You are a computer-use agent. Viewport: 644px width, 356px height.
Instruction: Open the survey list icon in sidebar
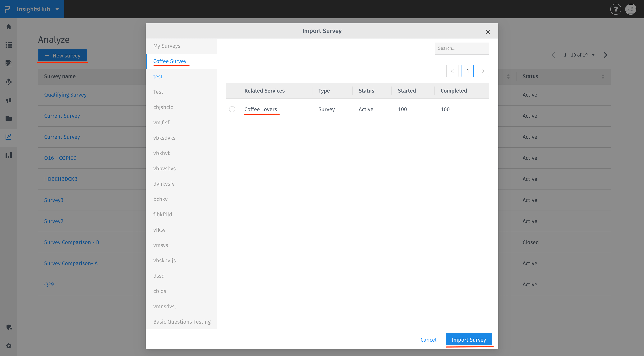[x=8, y=45]
